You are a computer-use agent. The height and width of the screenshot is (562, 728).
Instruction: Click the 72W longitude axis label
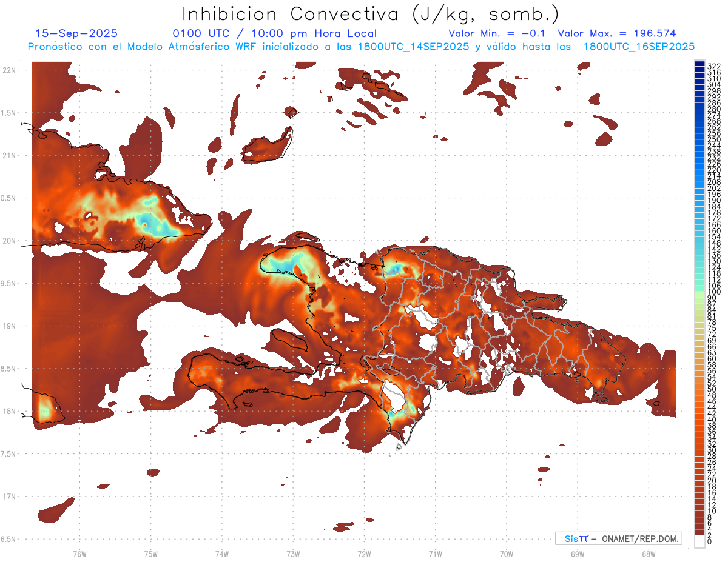click(364, 554)
